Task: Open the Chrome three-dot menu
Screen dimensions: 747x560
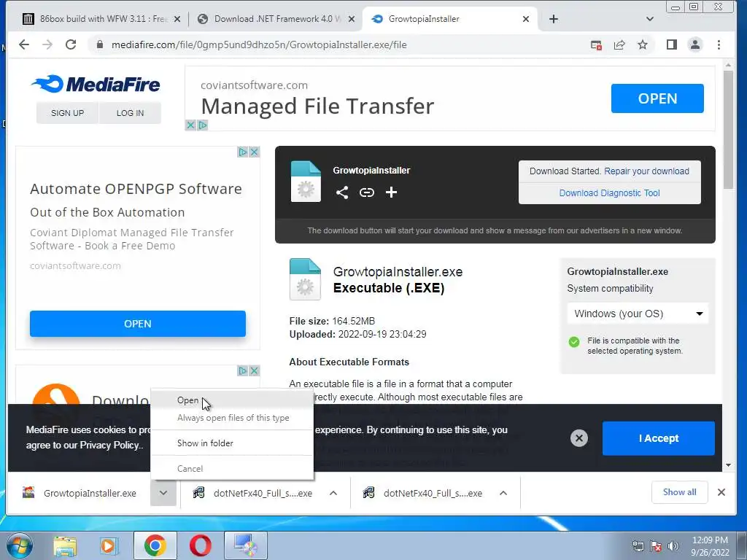Action: (719, 44)
